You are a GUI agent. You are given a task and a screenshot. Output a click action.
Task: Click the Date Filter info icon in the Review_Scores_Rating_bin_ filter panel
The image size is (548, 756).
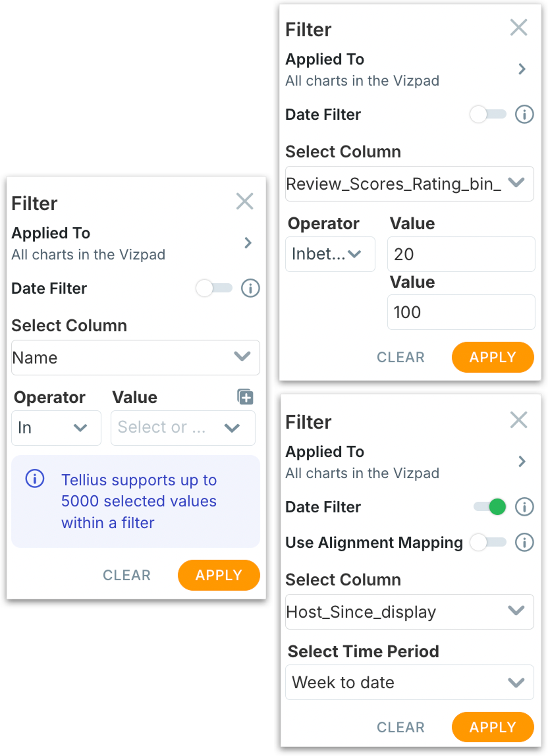coord(524,115)
